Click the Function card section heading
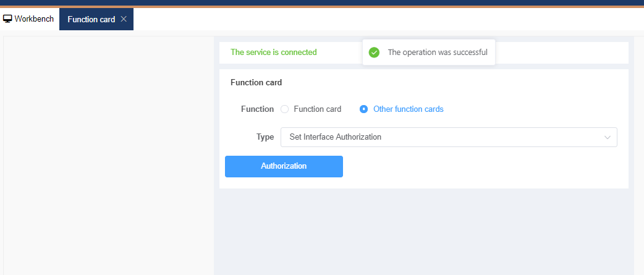The image size is (644, 275). [x=256, y=82]
